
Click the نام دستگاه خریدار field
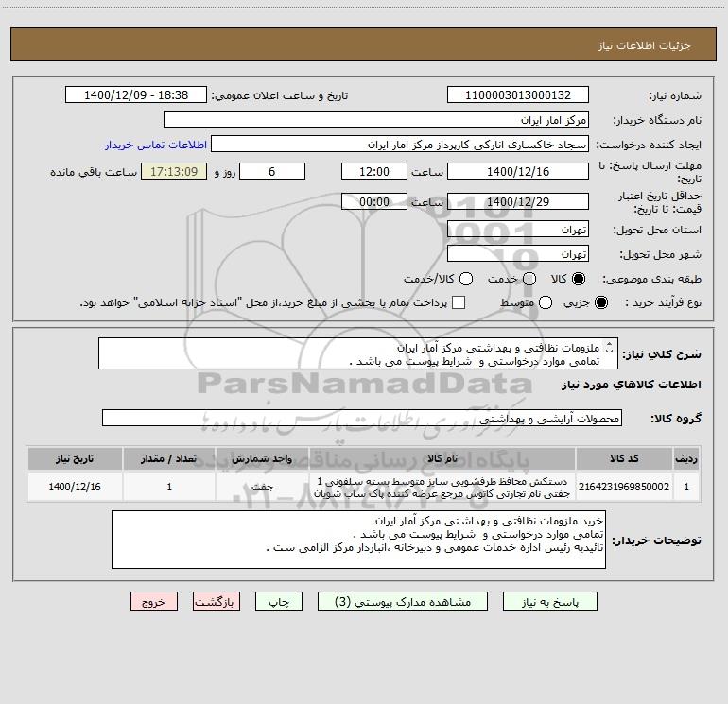(x=376, y=119)
